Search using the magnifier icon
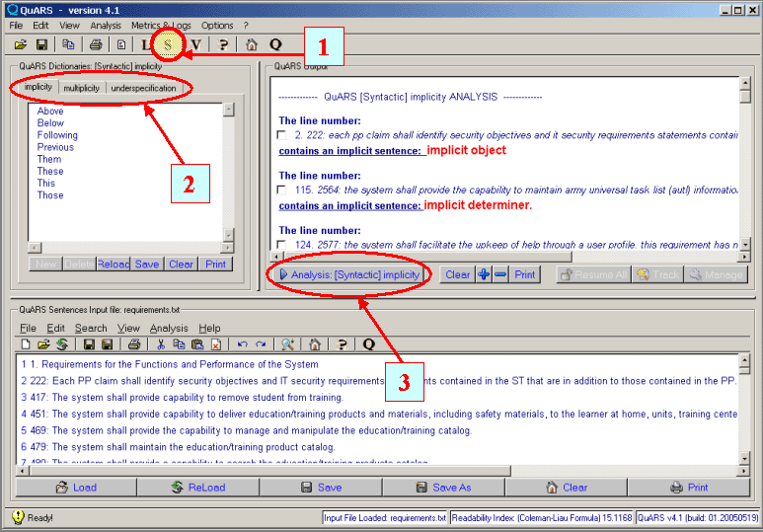The image size is (763, 532). (x=287, y=344)
